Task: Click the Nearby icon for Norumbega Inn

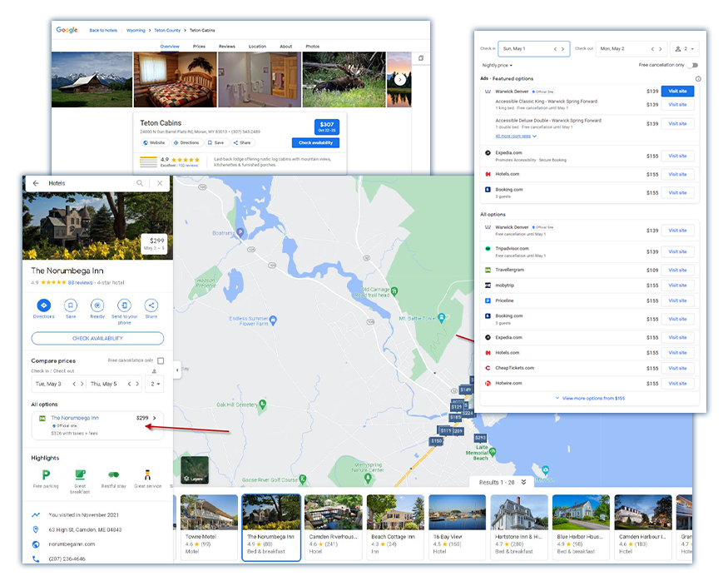Action: (98, 305)
